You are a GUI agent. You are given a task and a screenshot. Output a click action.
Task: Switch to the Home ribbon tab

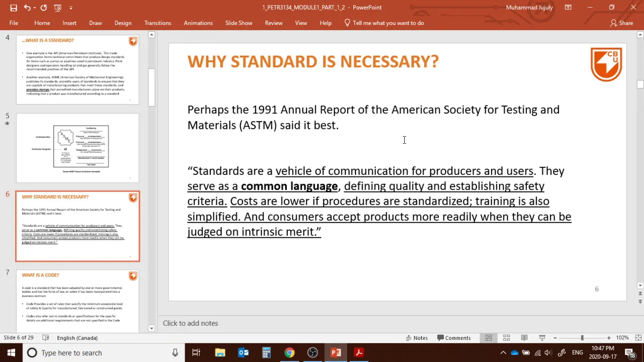tap(42, 23)
